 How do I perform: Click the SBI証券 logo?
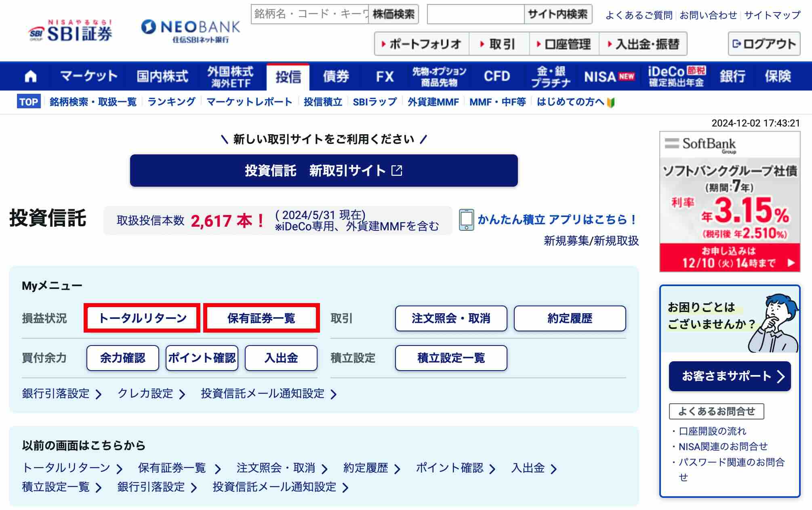[70, 31]
